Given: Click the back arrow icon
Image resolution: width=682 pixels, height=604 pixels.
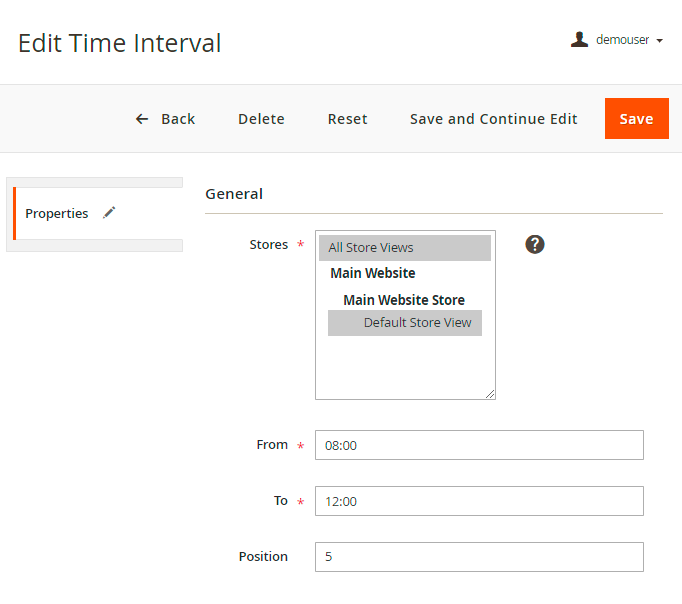Looking at the screenshot, I should 142,119.
